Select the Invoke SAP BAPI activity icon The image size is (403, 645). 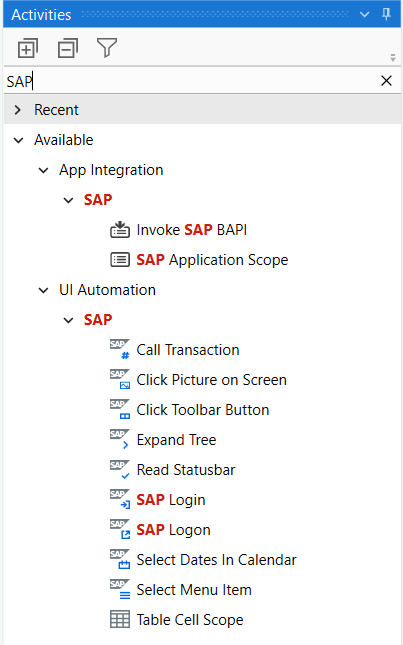coord(120,230)
